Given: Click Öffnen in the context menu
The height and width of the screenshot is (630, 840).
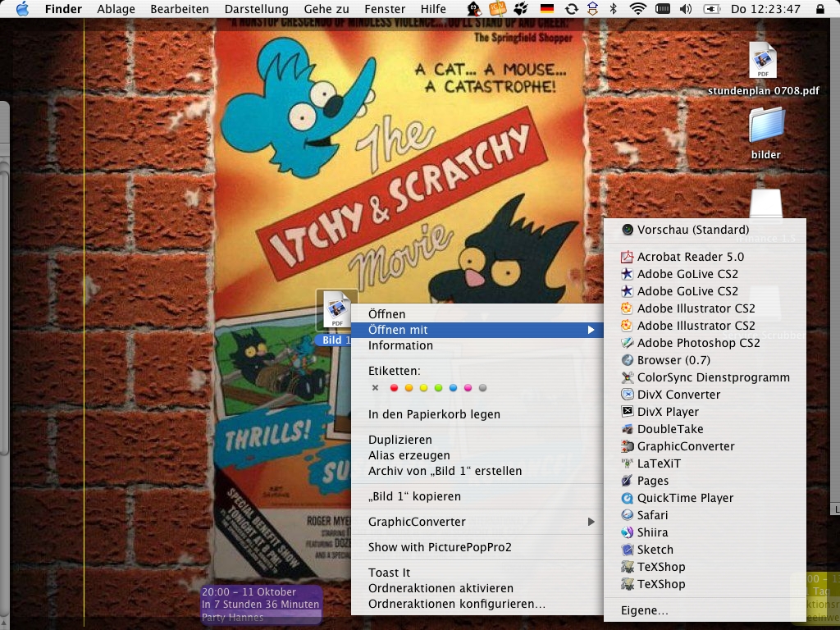Looking at the screenshot, I should pyautogui.click(x=477, y=314).
